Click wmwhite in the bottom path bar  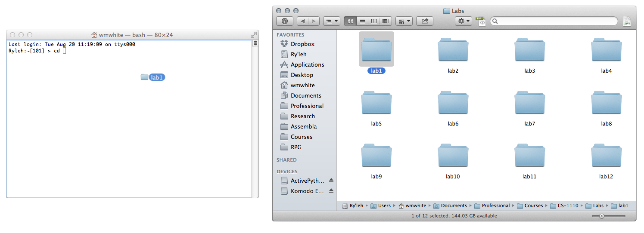pyautogui.click(x=415, y=205)
